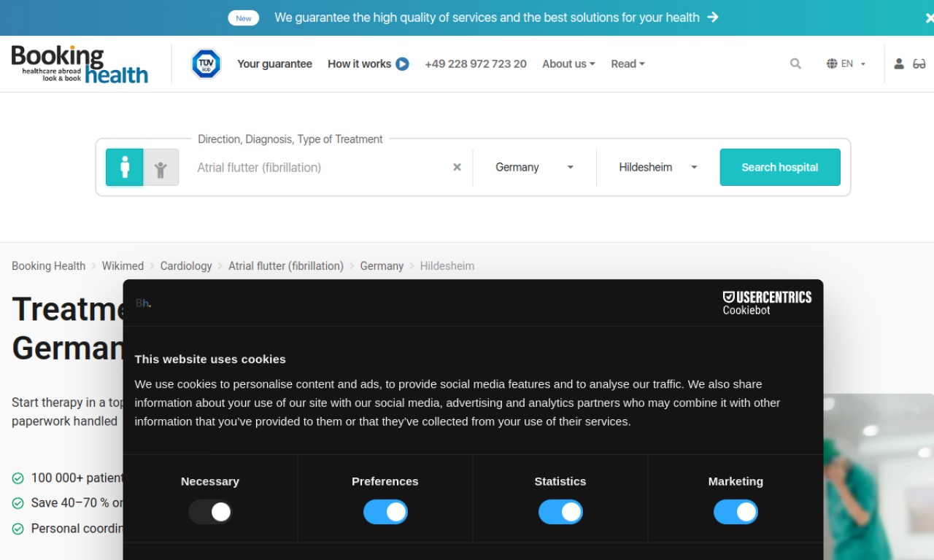Image resolution: width=934 pixels, height=560 pixels.
Task: Disable Preferences cookies switch
Action: pos(385,512)
